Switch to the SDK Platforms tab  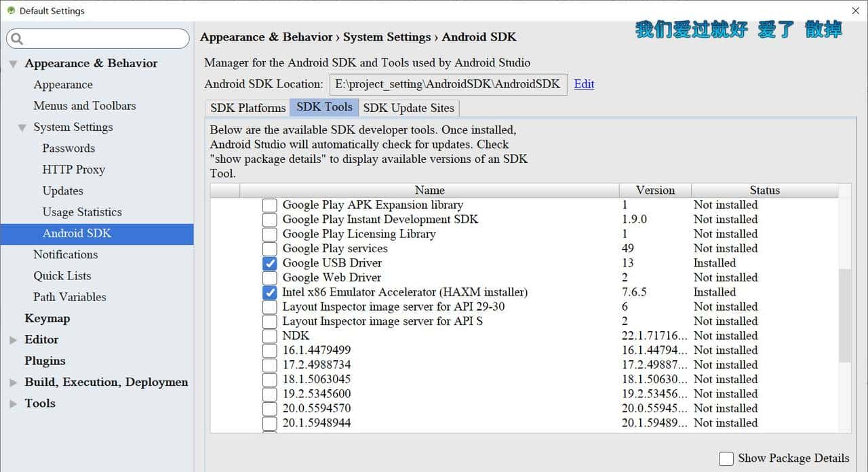[x=246, y=107]
